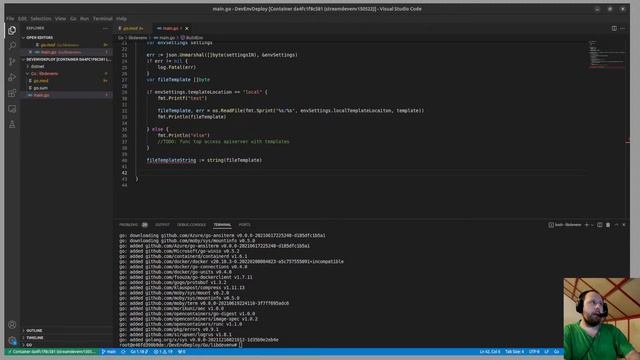
Task: Switch to the go.mod editor tab
Action: point(133,28)
